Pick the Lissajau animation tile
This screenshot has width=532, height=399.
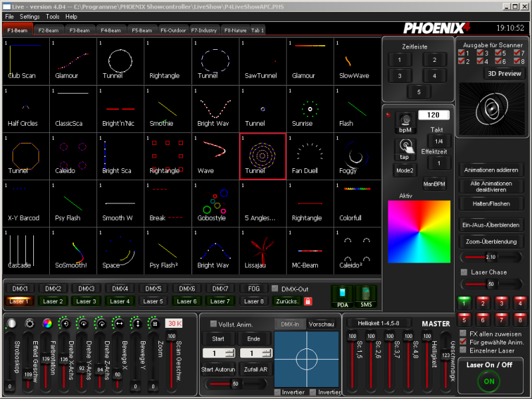(x=263, y=251)
